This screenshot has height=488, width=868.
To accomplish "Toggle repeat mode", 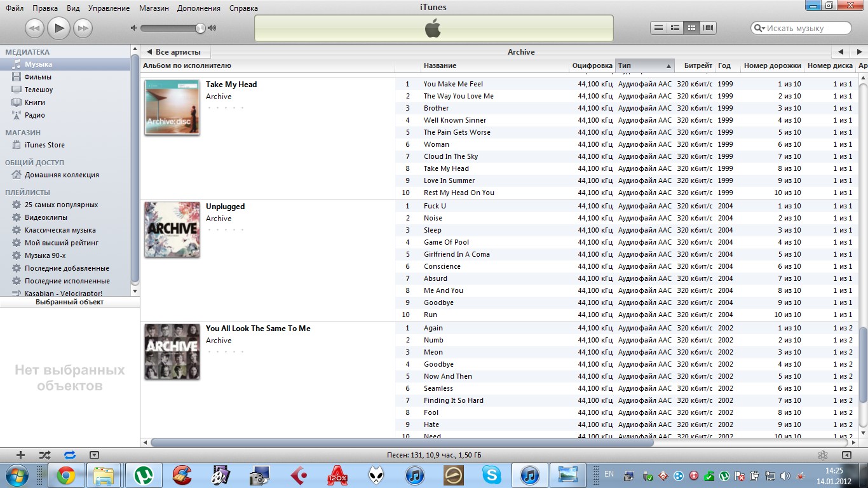I will (x=69, y=455).
